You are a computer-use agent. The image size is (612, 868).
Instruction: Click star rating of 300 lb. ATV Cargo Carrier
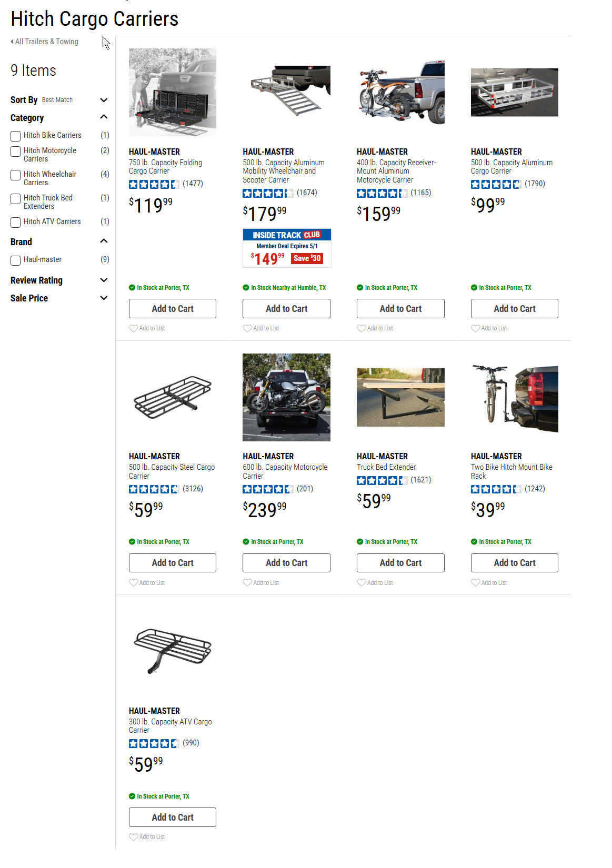[154, 743]
